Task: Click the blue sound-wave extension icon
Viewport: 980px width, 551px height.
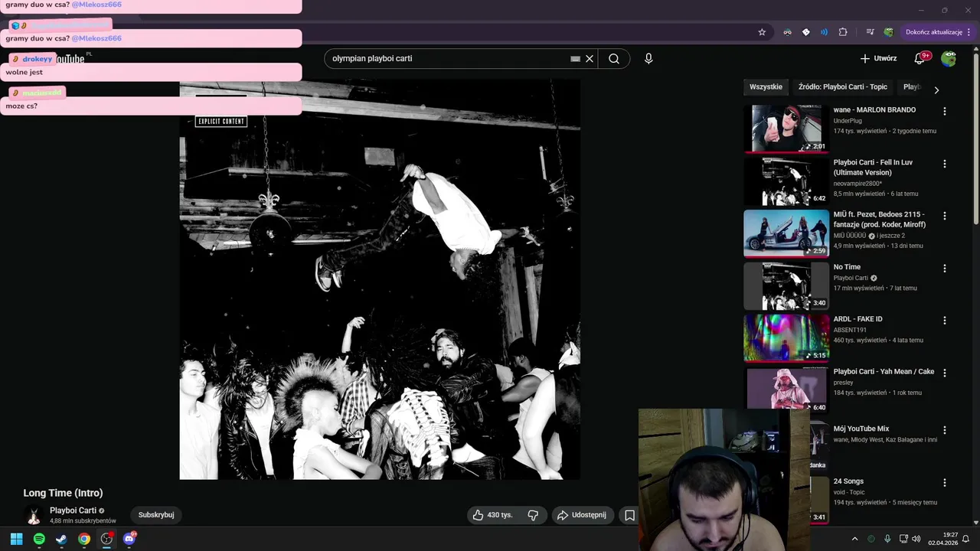Action: [x=824, y=32]
